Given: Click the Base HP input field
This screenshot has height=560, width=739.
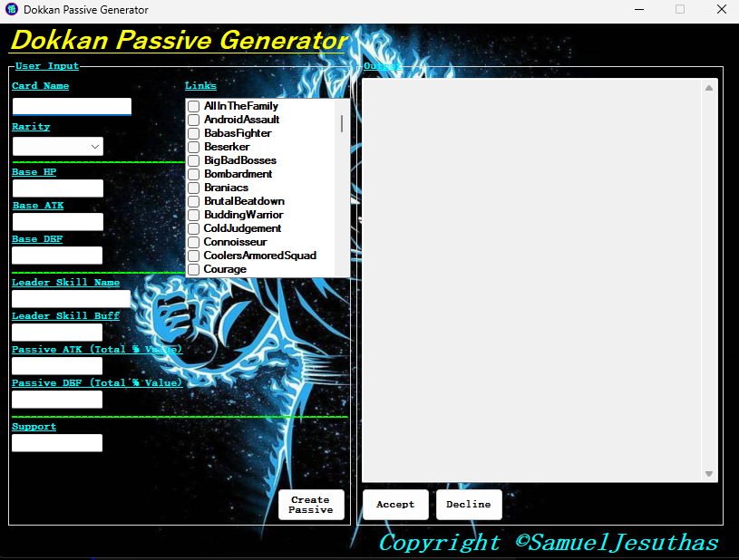Looking at the screenshot, I should click(x=57, y=188).
